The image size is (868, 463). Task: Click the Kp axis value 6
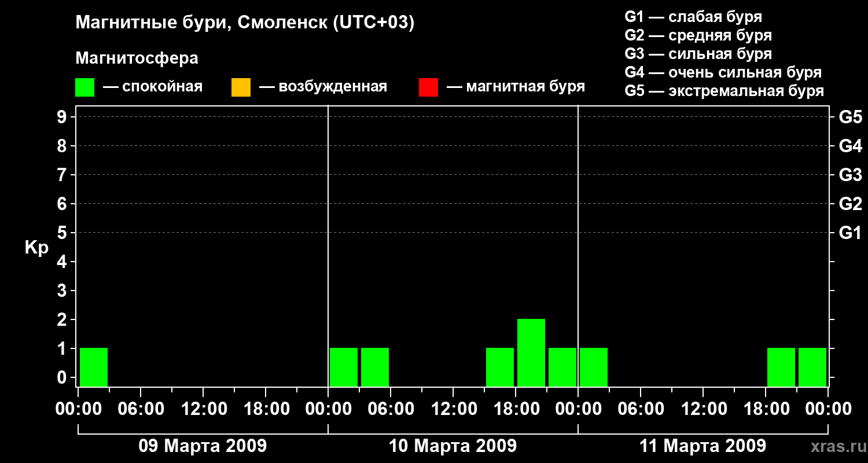click(63, 204)
